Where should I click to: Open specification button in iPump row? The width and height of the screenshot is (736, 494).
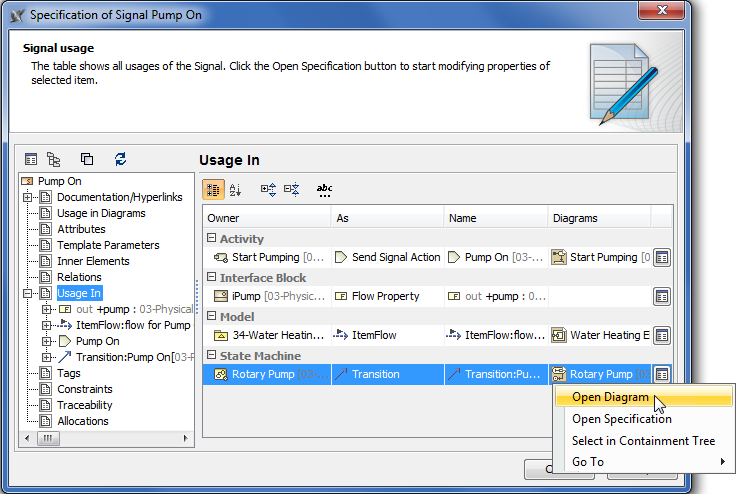coord(662,296)
